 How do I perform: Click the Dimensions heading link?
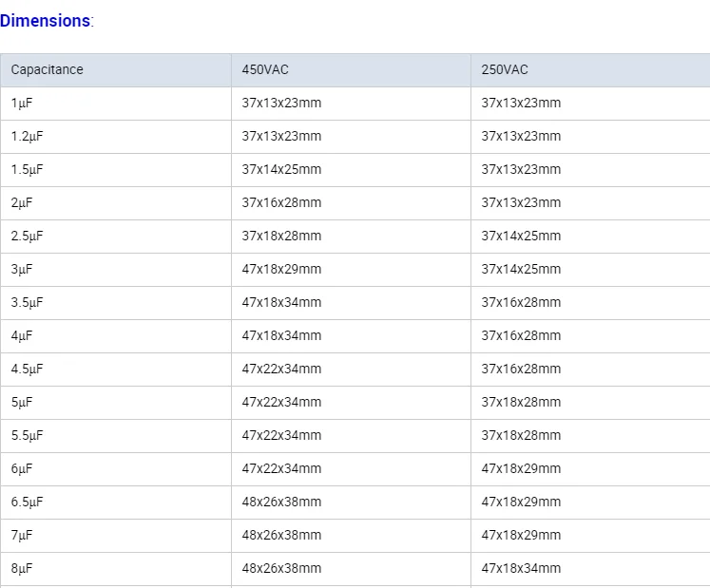pos(45,21)
